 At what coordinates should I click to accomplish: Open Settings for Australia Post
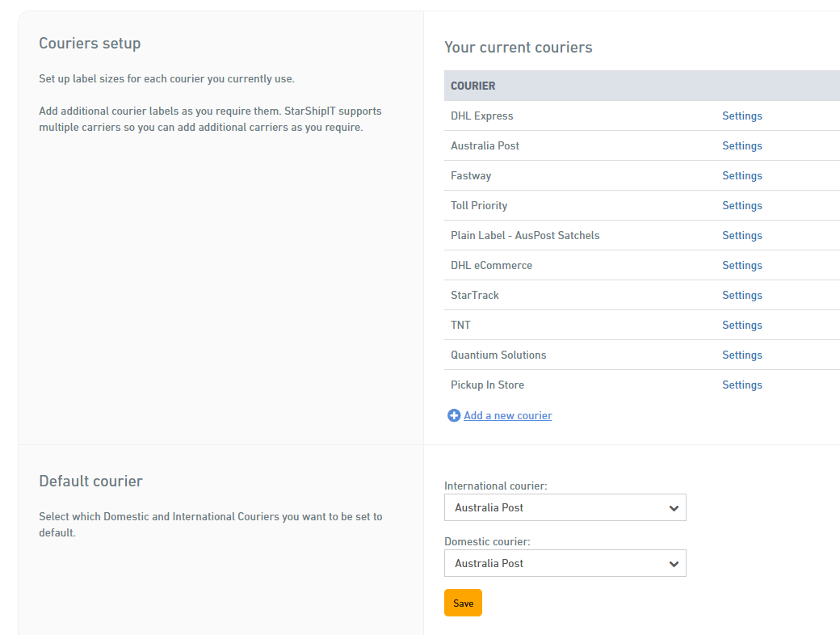coord(741,145)
